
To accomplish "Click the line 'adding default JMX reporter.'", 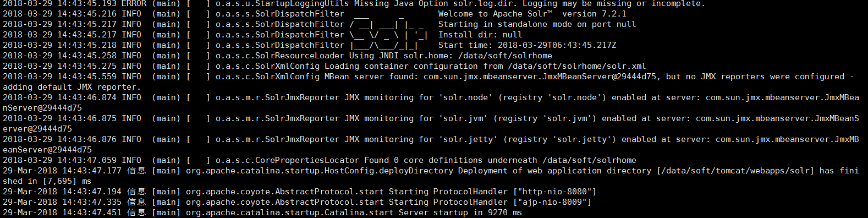I will pos(72,87).
